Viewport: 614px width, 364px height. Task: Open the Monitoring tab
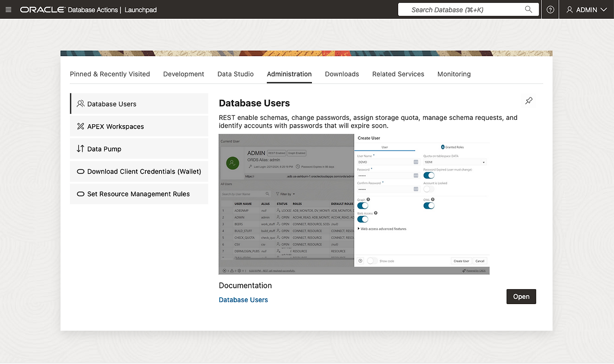coord(454,74)
